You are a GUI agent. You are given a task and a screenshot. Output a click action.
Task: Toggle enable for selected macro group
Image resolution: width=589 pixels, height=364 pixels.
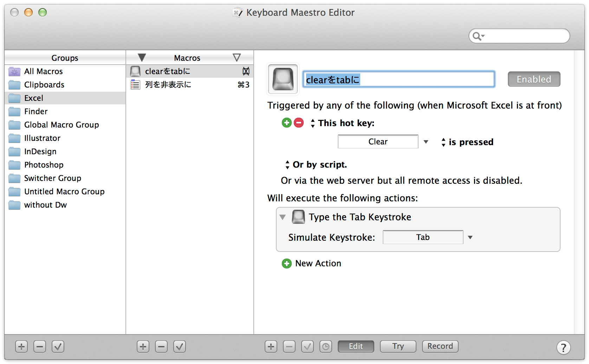point(58,347)
